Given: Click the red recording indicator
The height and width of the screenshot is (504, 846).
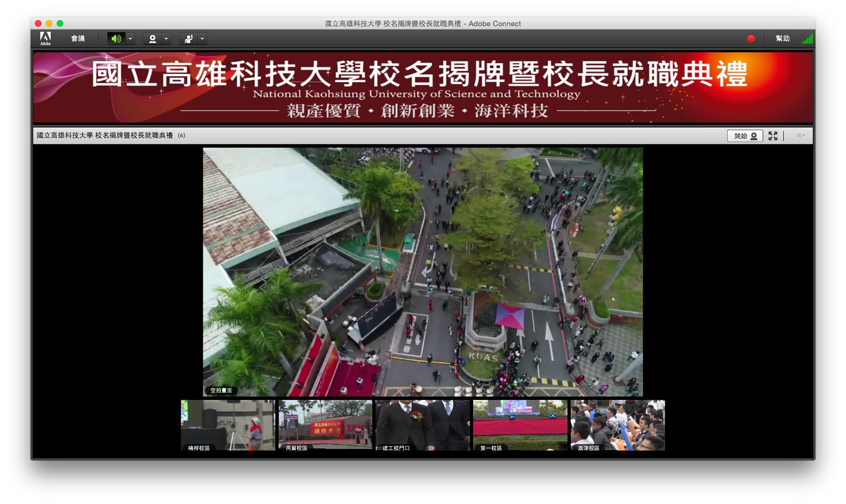Looking at the screenshot, I should tap(751, 39).
